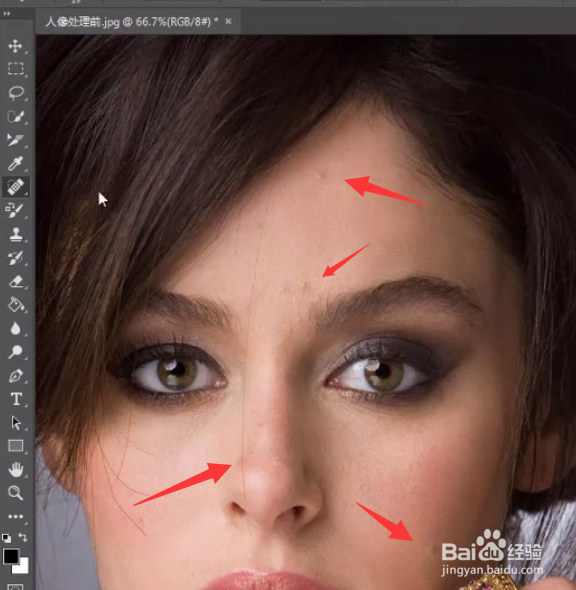This screenshot has height=590, width=576.
Task: Swap foreground and background colors
Action: point(23,537)
